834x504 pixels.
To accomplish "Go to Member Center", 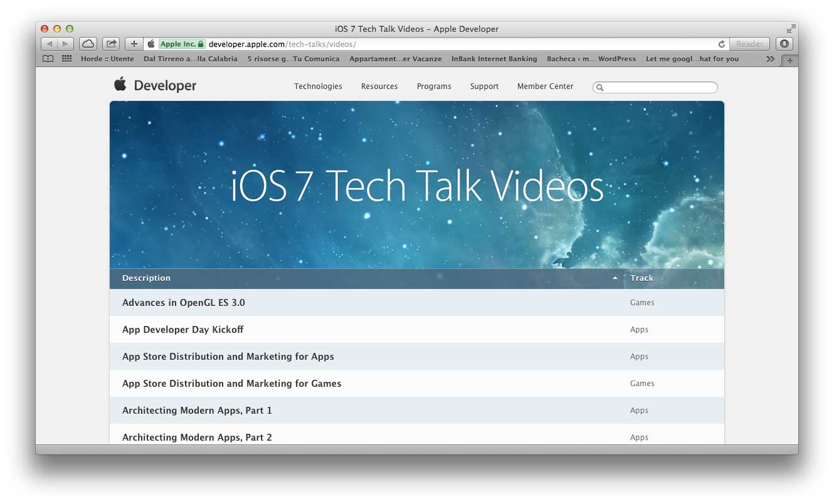I will point(546,87).
